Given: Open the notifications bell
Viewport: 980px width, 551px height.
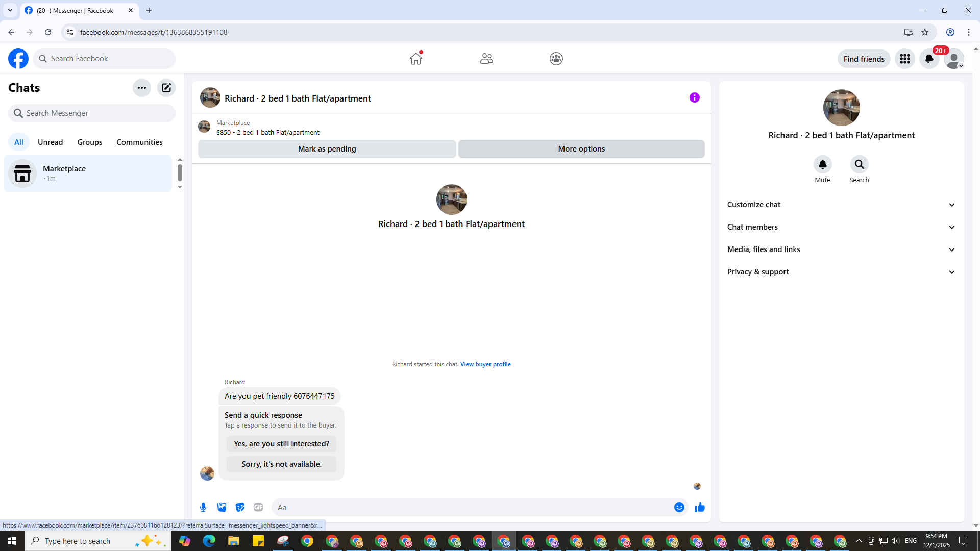Looking at the screenshot, I should (x=929, y=59).
